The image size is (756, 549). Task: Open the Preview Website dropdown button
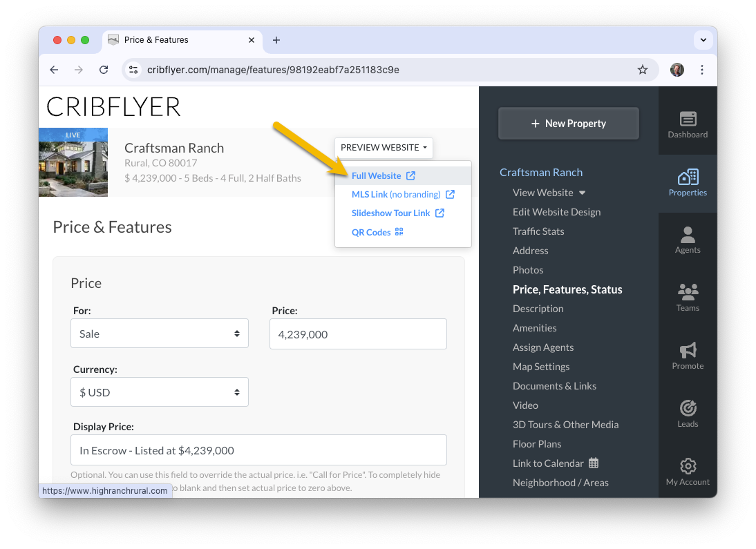[x=384, y=148]
